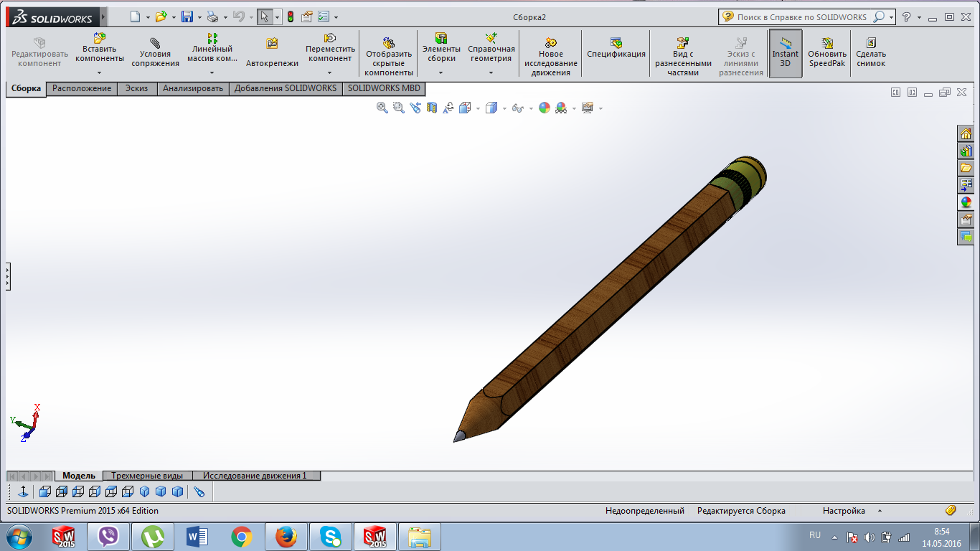The height and width of the screenshot is (551, 980).
Task: Click the Help question mark button
Action: click(907, 17)
